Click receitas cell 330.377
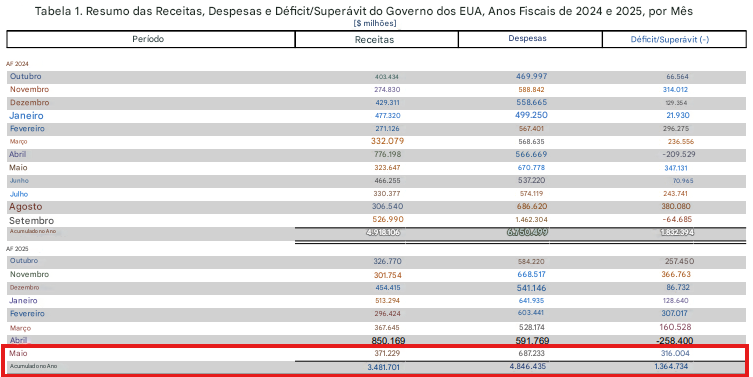The image size is (753, 377). coord(387,194)
